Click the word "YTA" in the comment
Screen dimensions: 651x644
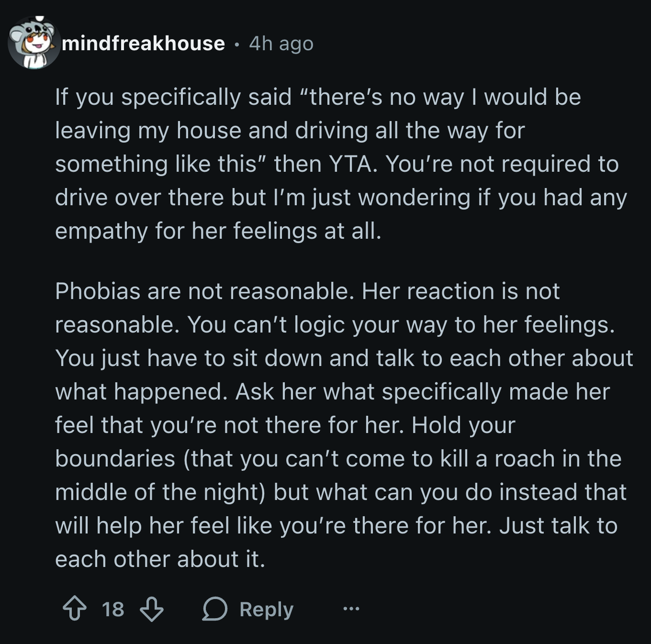coord(350,164)
